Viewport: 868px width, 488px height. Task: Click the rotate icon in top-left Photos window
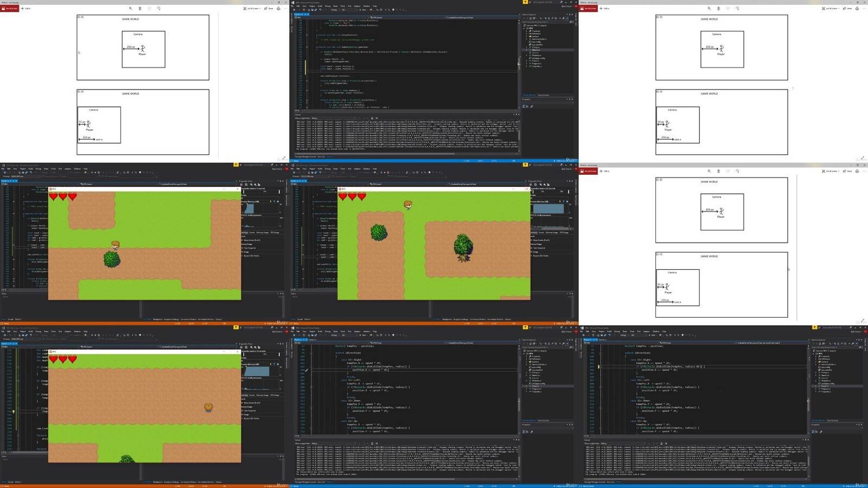(x=158, y=8)
